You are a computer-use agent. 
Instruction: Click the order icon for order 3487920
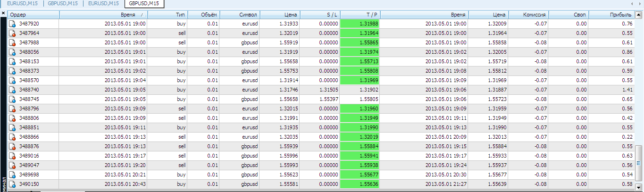(13, 24)
